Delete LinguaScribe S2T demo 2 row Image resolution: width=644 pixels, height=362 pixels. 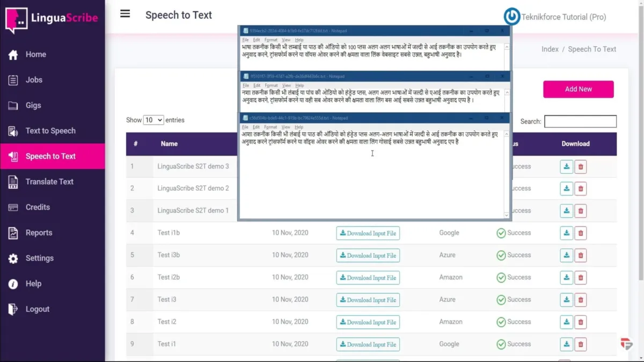(580, 189)
